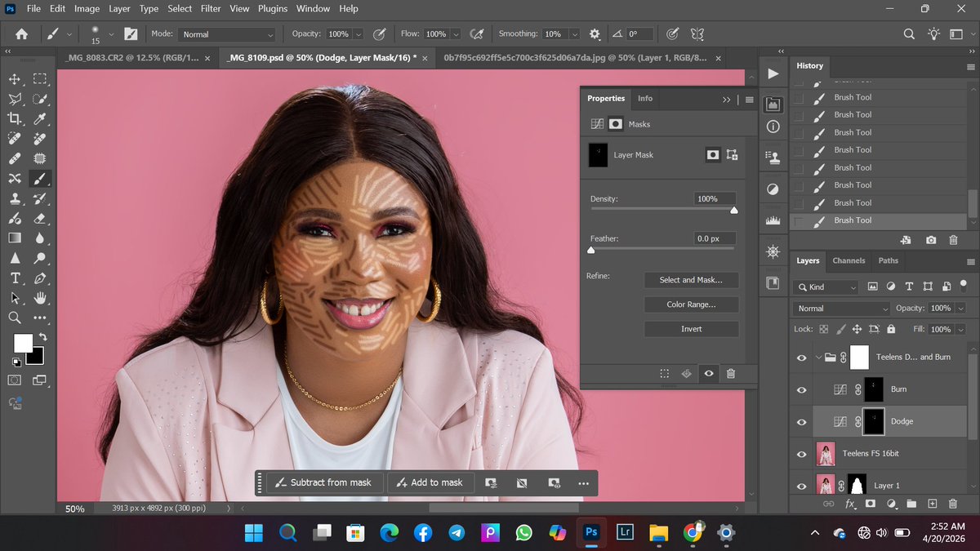980x551 pixels.
Task: Click the Feather slider handle
Action: coord(590,251)
